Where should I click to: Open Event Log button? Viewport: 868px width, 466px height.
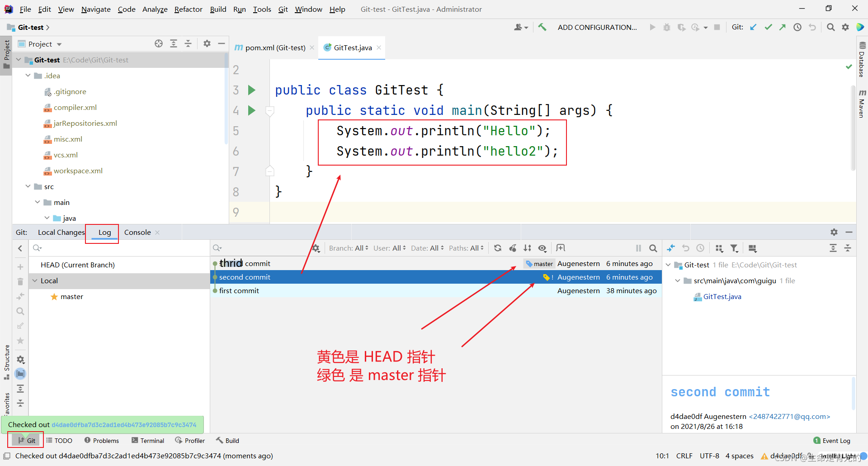(832, 440)
